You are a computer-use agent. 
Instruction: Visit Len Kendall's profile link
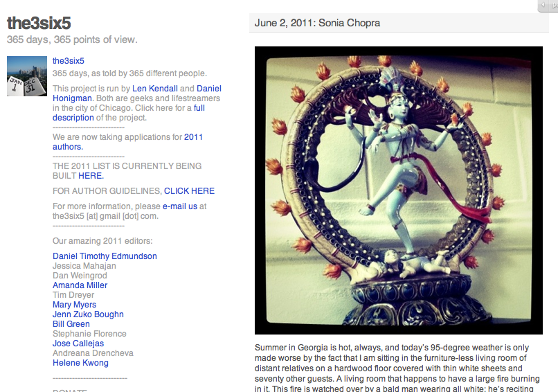coord(155,88)
